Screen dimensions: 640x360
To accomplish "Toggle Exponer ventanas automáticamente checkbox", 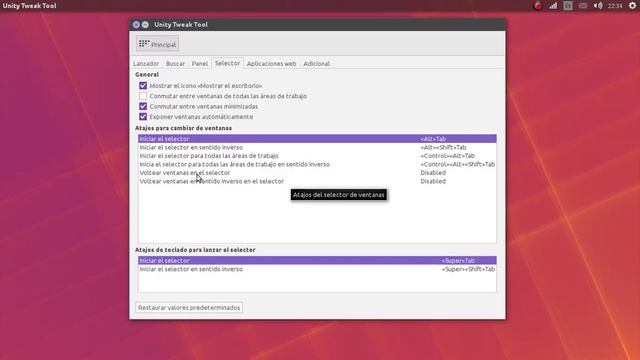I will (x=143, y=117).
